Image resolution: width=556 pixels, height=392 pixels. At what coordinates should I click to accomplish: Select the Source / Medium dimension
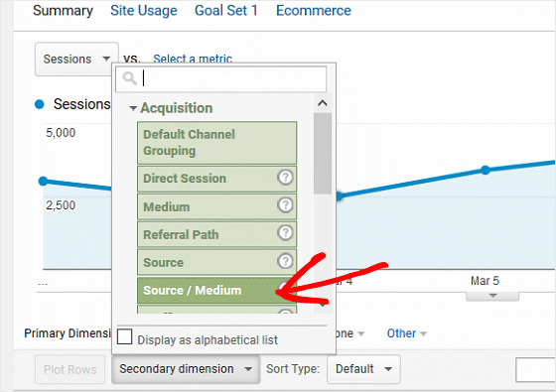[217, 290]
